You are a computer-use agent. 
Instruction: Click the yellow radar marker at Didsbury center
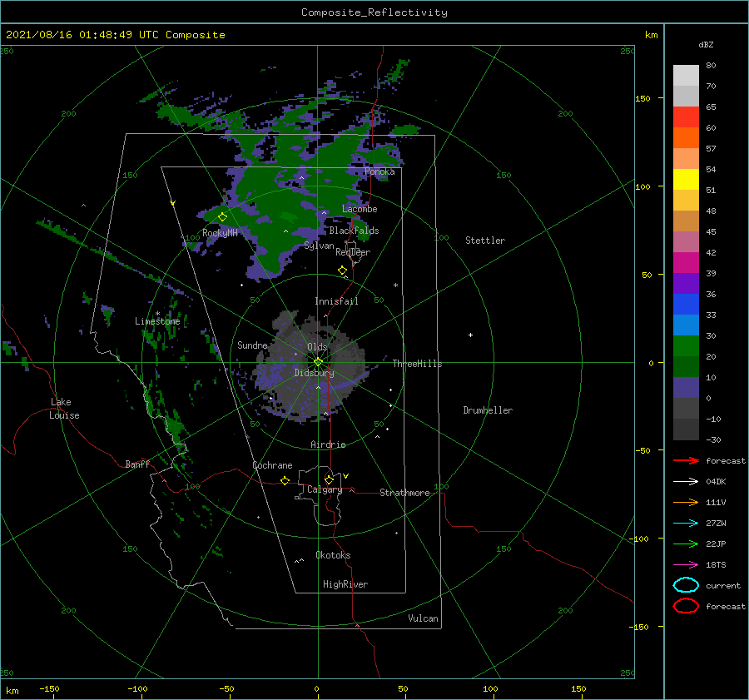tap(318, 362)
